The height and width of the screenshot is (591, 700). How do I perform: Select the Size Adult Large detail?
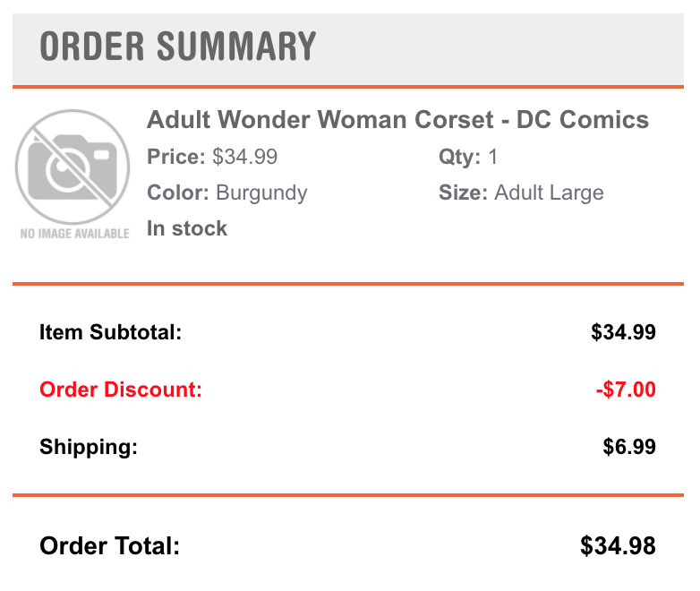(521, 193)
